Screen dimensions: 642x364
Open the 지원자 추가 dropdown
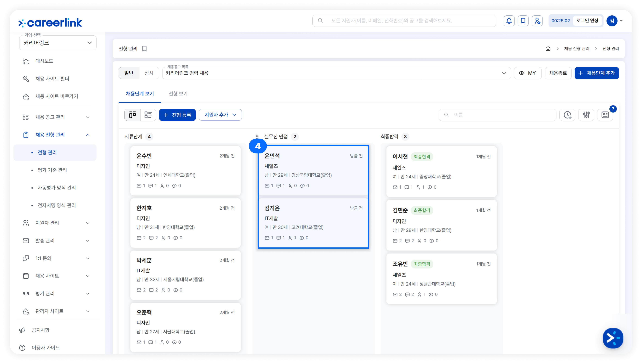pos(220,115)
